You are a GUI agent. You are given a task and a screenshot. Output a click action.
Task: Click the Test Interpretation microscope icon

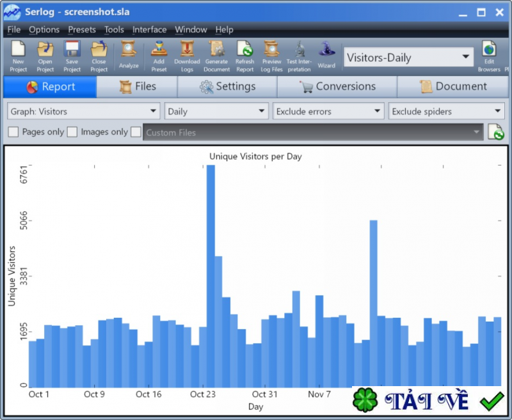pos(299,56)
